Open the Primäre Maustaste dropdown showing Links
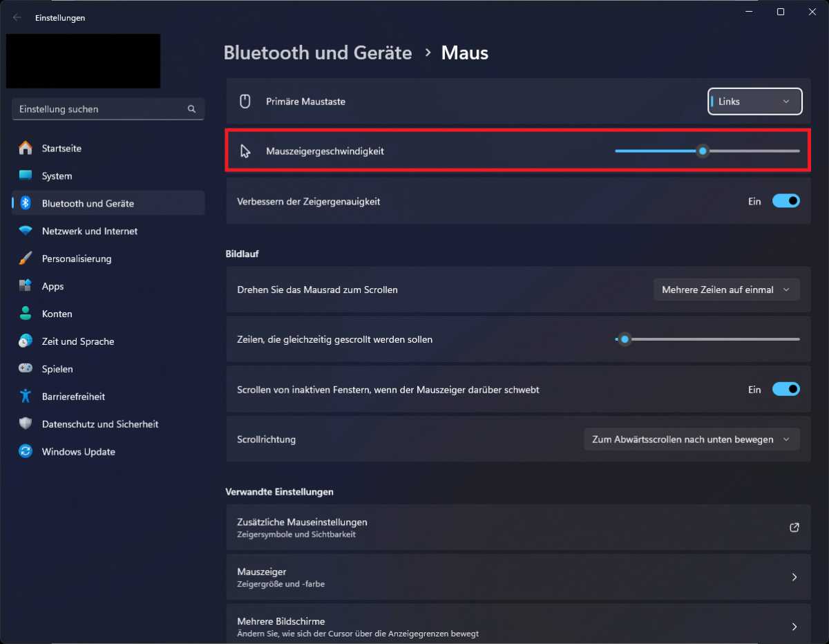Image resolution: width=829 pixels, height=644 pixels. [754, 101]
